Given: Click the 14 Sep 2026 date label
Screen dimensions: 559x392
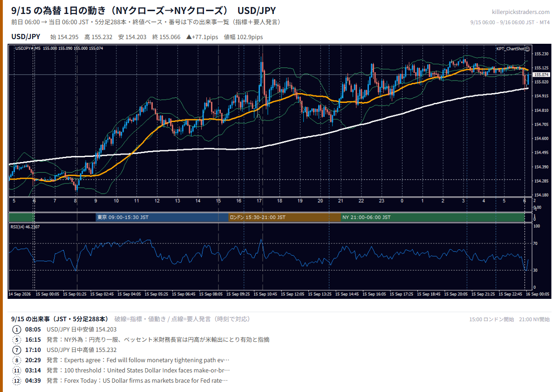Looking at the screenshot, I should (x=19, y=294).
